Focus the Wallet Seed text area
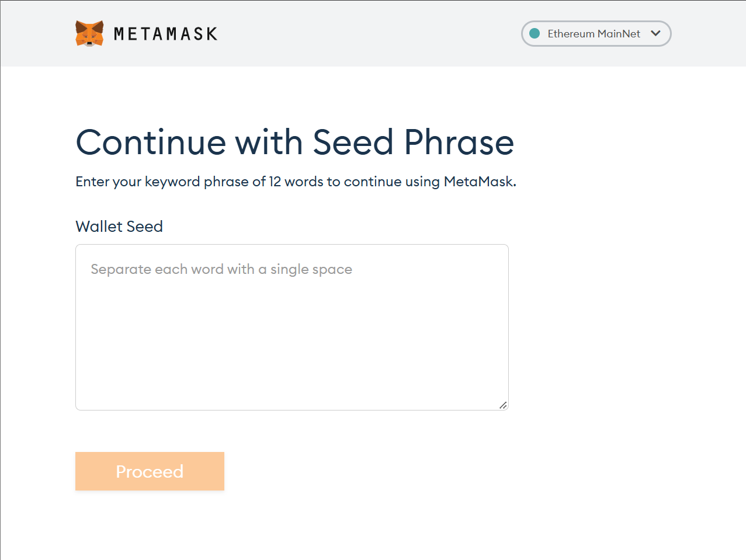 coord(292,327)
